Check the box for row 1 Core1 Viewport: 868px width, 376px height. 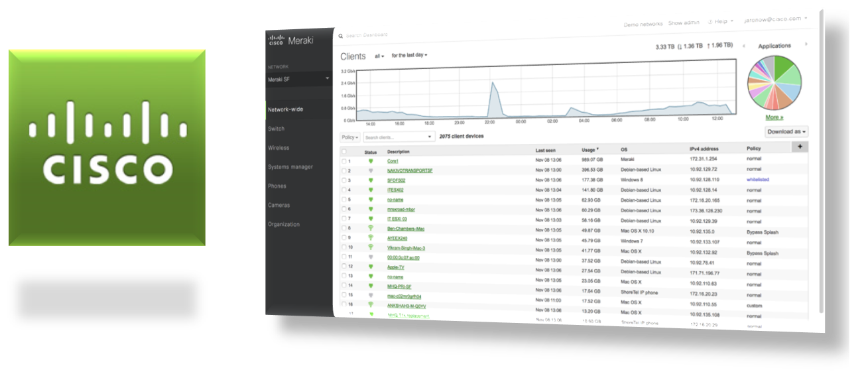point(343,161)
